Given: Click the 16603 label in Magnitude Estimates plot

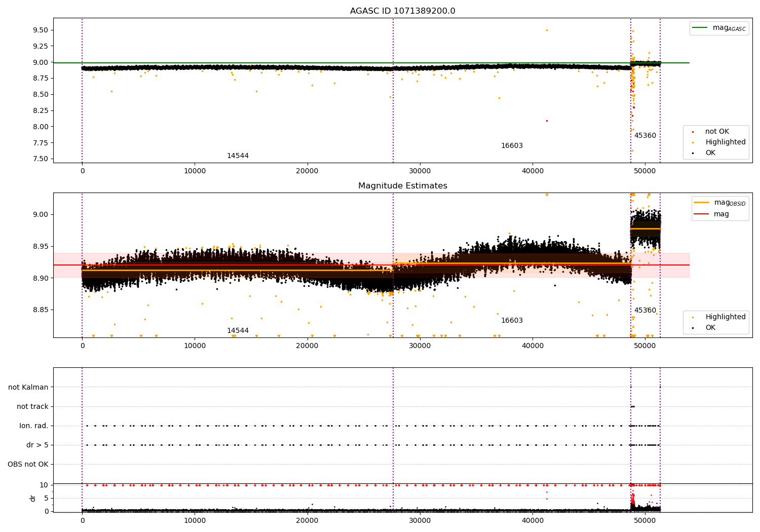Looking at the screenshot, I should point(512,321).
